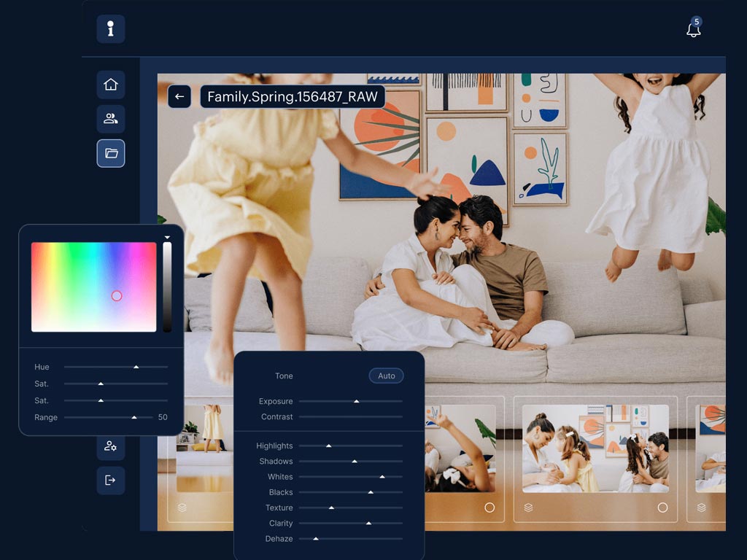747x560 pixels.
Task: Open the notifications bell with badge 5
Action: [693, 30]
